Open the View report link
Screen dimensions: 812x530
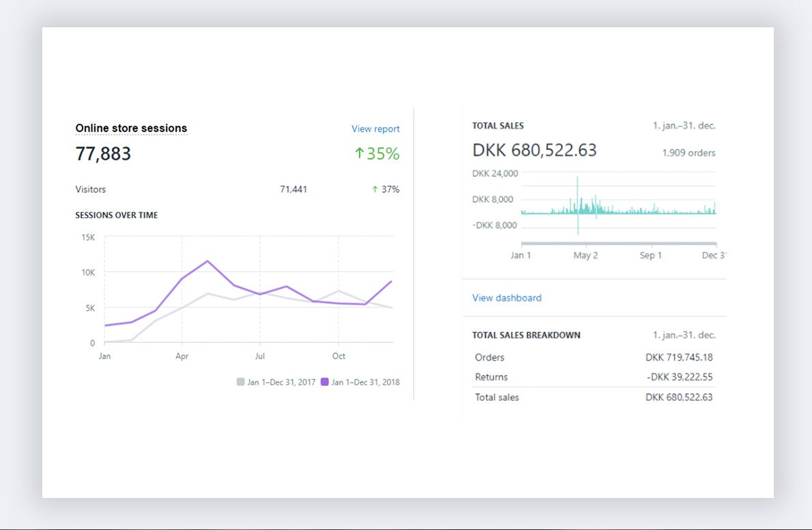(x=375, y=128)
